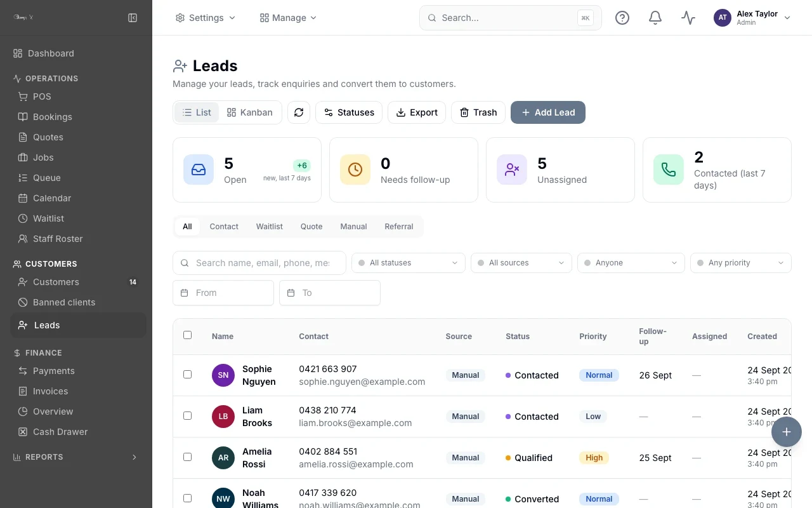Open the Settings dropdown menu
Viewport: 812px width, 508px height.
click(206, 18)
